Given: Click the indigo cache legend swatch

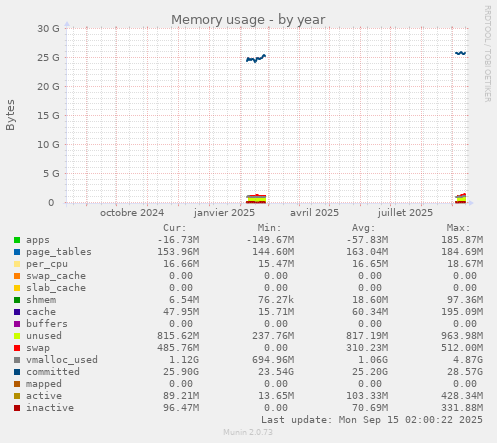Looking at the screenshot, I should 17,312.
